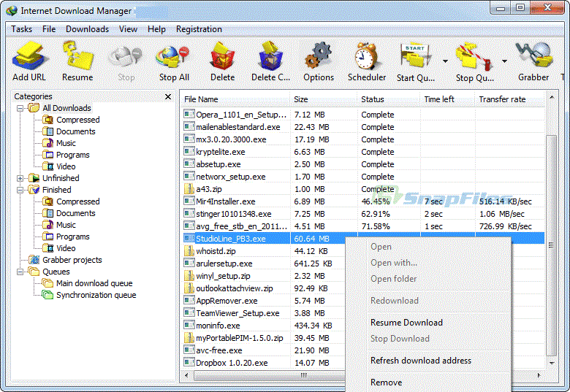Select the avc-free.exe row
The height and width of the screenshot is (392, 570).
coord(263,350)
